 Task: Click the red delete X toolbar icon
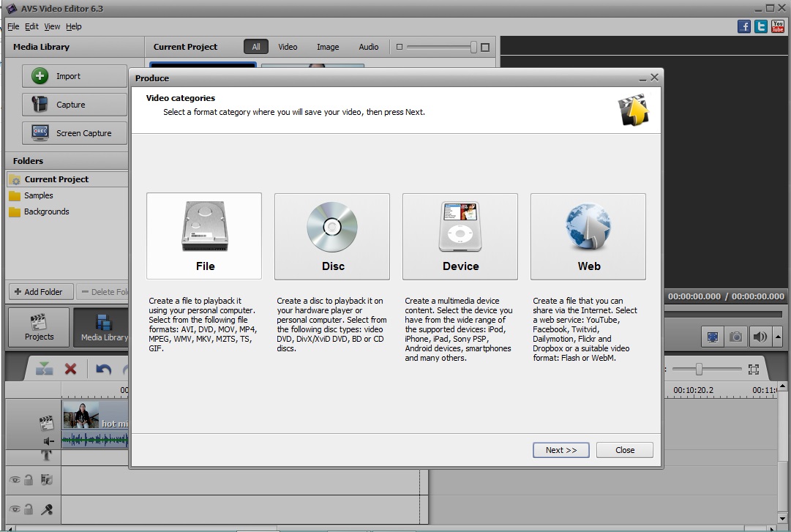coord(71,369)
